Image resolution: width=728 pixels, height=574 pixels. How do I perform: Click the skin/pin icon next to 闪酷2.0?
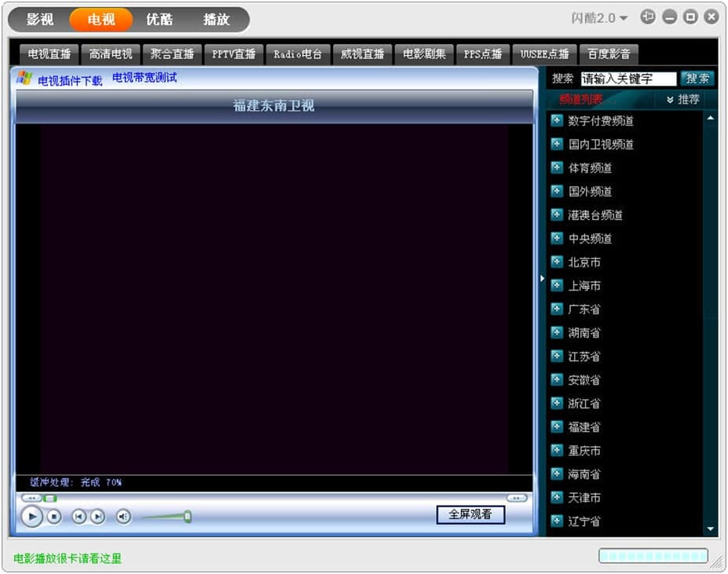pos(648,17)
